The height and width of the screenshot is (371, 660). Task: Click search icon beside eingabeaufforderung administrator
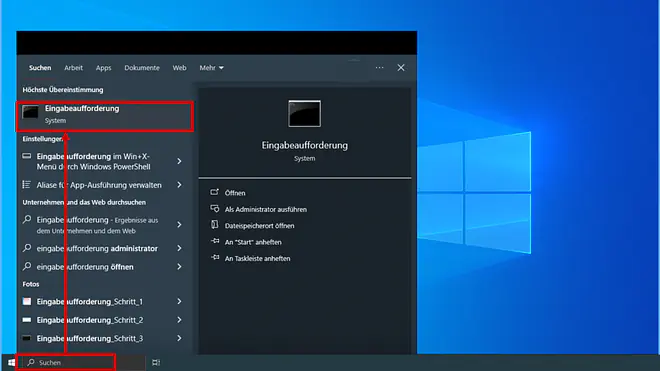(x=27, y=248)
